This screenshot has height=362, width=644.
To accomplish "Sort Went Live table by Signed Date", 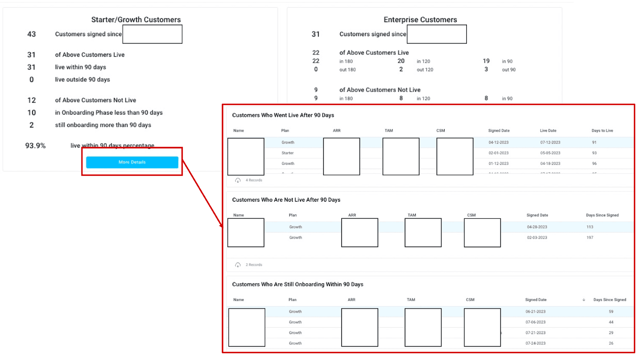I will pyautogui.click(x=499, y=131).
